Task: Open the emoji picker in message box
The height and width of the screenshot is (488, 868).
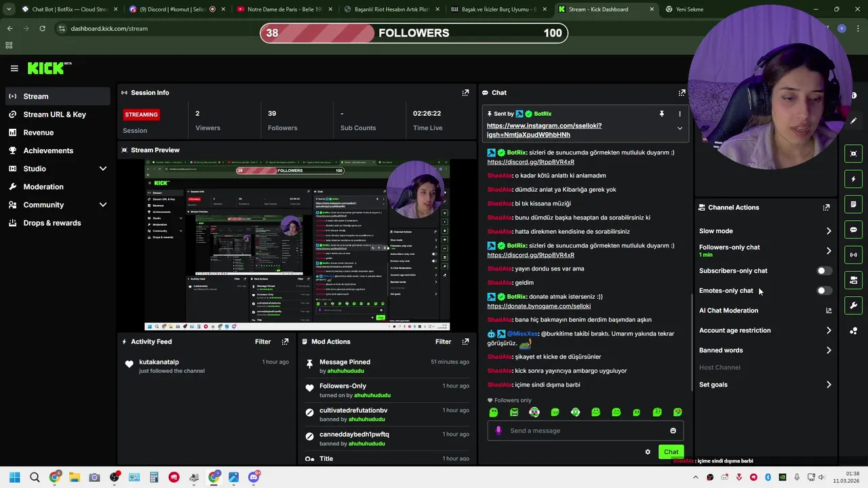Action: tap(673, 430)
